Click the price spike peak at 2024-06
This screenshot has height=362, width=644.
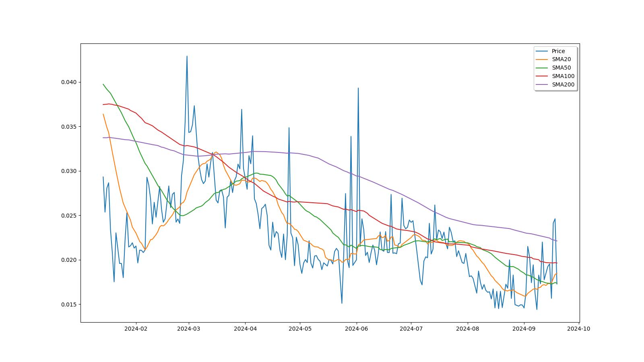[x=358, y=88]
